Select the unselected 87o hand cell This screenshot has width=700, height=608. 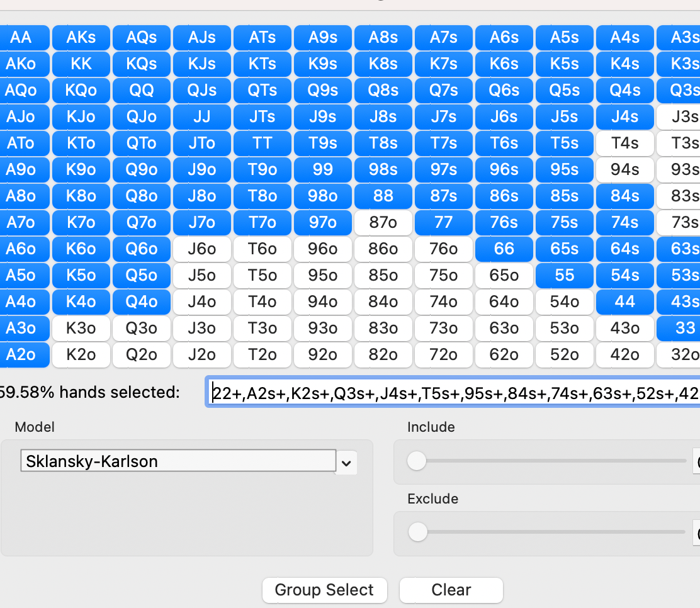click(383, 223)
